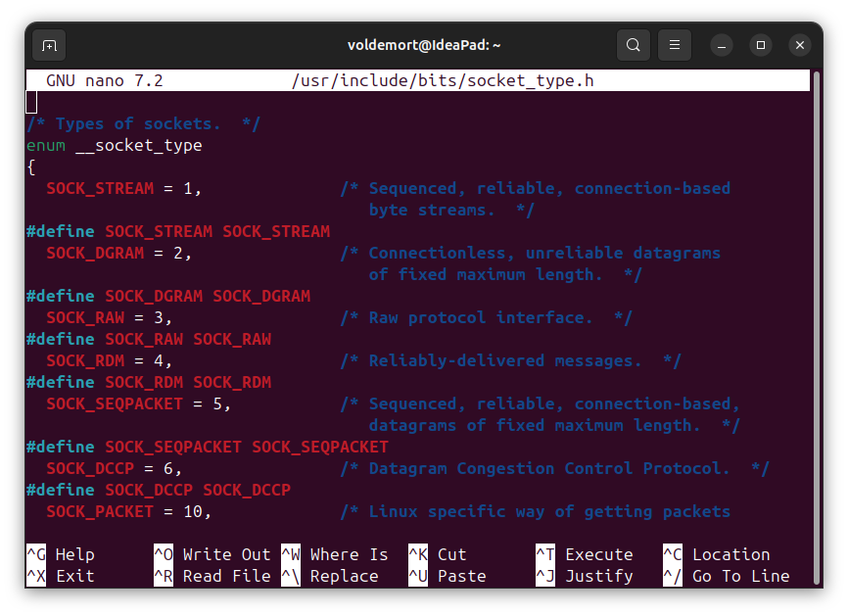
Task: Open the terminal search icon
Action: coord(634,45)
